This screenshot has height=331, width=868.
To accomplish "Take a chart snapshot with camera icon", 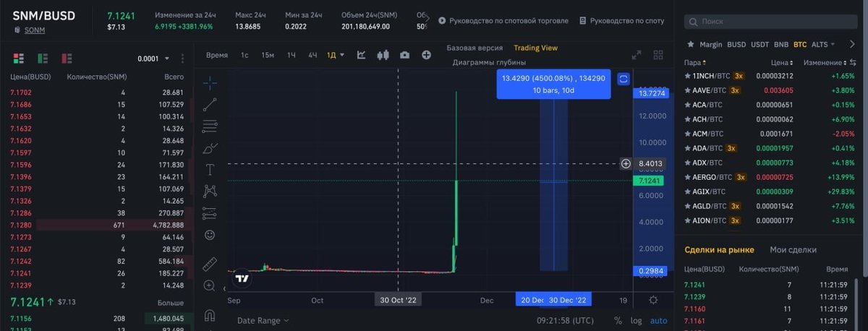I will click(x=404, y=55).
